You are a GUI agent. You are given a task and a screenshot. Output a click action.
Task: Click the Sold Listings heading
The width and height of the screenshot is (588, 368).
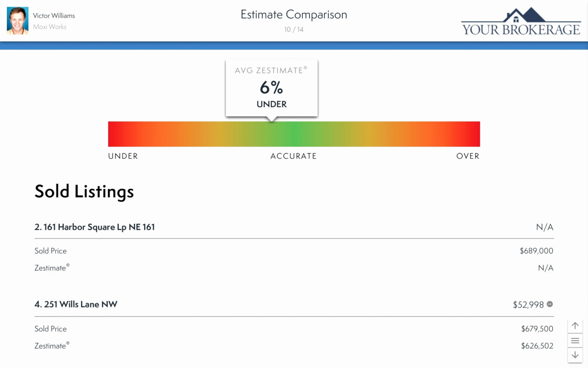click(x=84, y=191)
